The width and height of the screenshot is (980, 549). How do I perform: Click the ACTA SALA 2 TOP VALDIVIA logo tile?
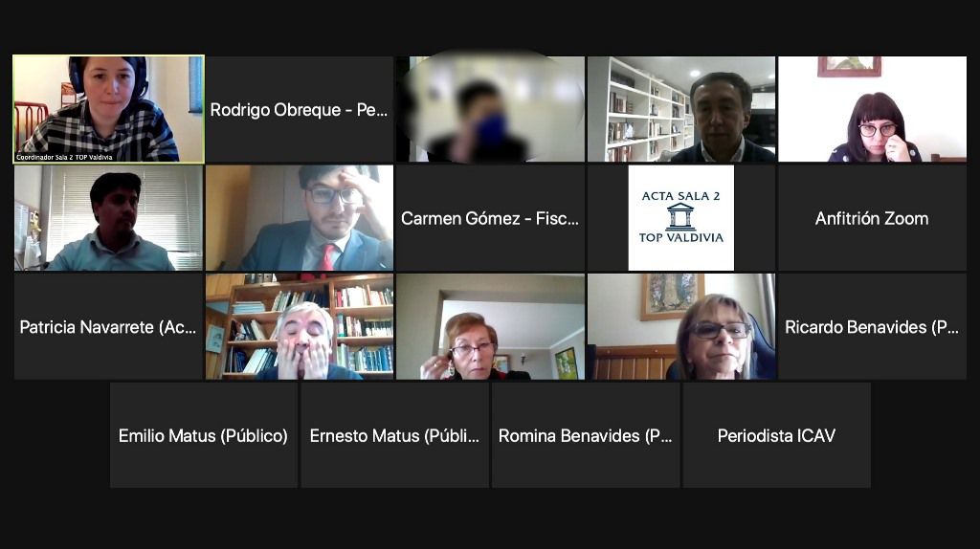tap(681, 218)
